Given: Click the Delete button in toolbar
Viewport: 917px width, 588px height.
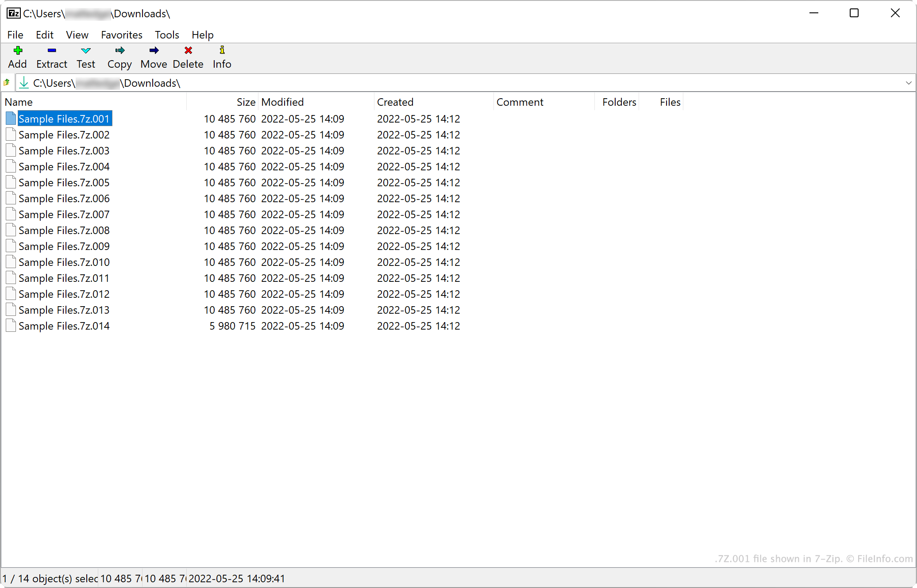Looking at the screenshot, I should [x=188, y=57].
